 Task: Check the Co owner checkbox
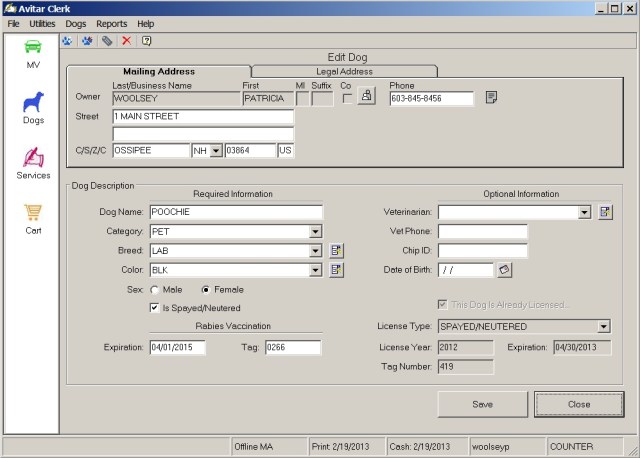pyautogui.click(x=346, y=99)
